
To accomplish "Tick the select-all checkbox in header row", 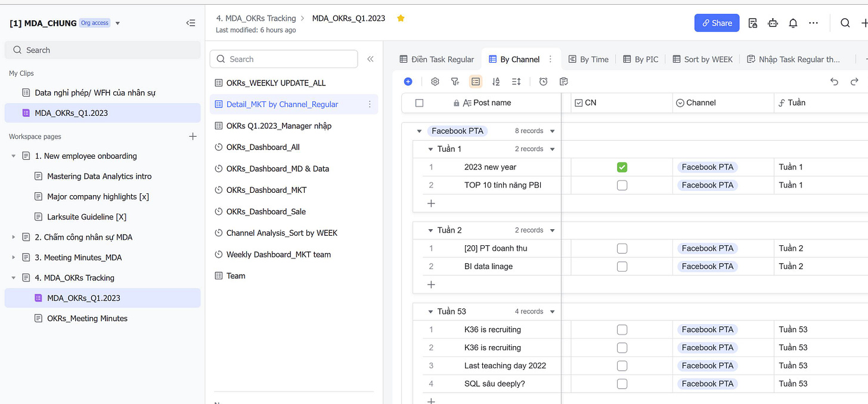I will [419, 103].
